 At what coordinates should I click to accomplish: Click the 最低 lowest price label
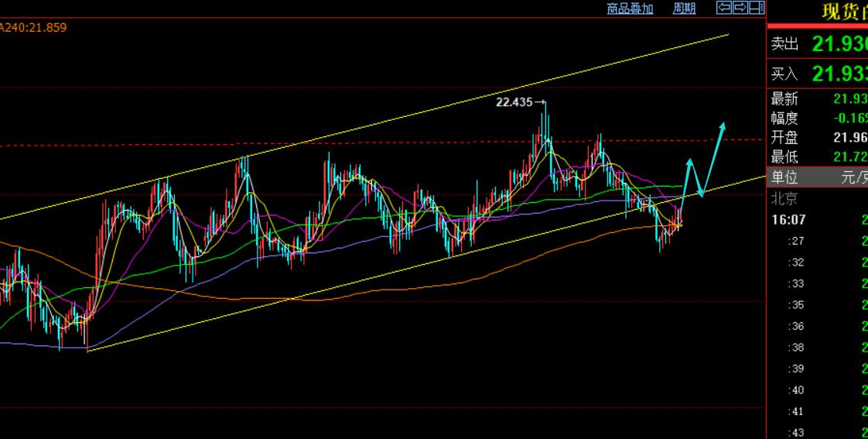tap(784, 157)
